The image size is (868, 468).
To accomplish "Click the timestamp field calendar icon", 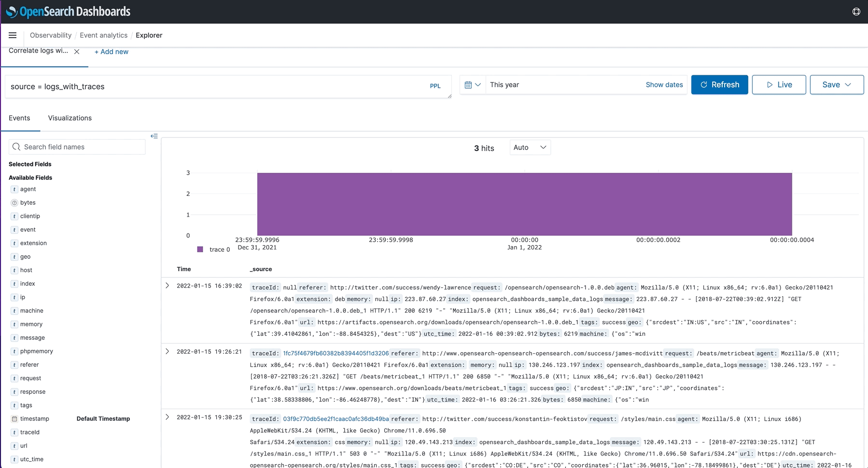I will (14, 419).
